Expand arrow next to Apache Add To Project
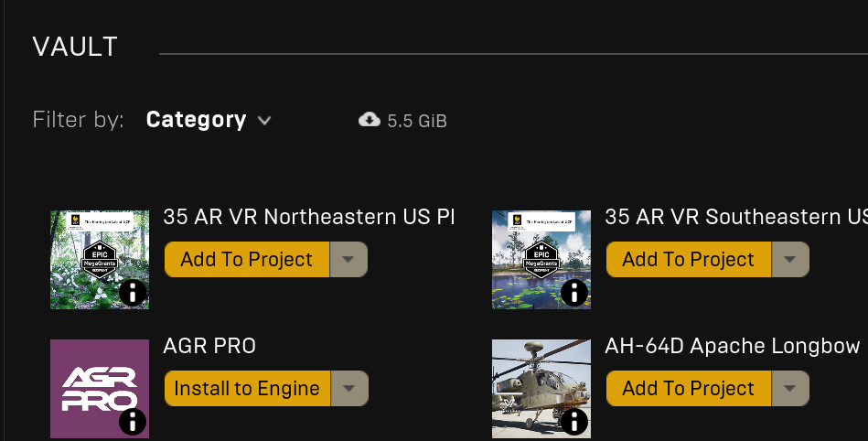Image resolution: width=868 pixels, height=441 pixels. 790,388
